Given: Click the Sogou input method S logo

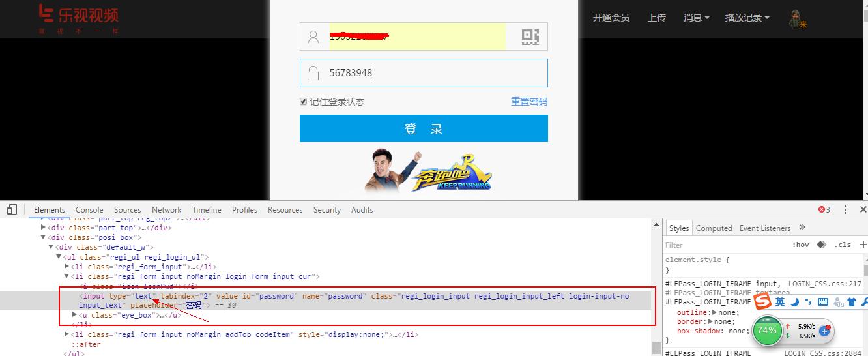Looking at the screenshot, I should coord(762,302).
